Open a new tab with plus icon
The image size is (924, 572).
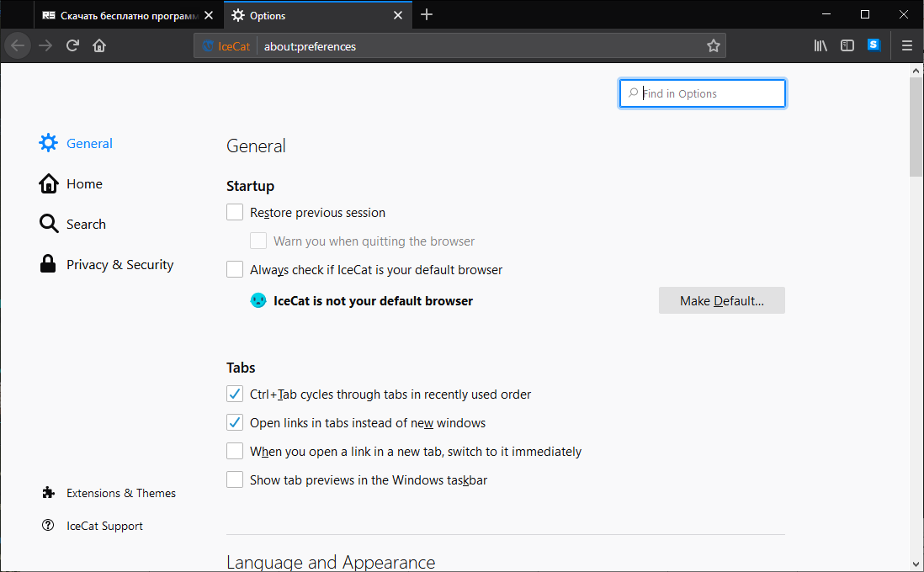click(427, 15)
